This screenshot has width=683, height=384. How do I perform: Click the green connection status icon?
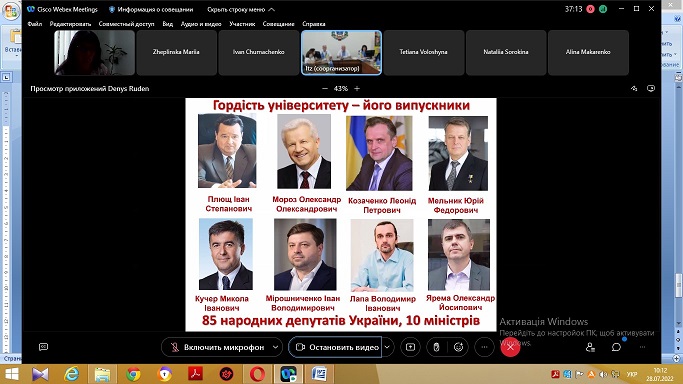pos(603,9)
